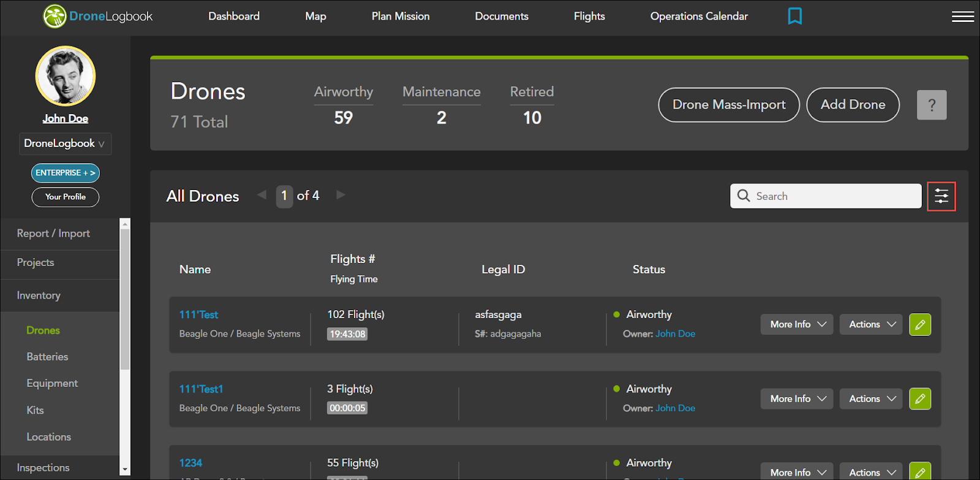The height and width of the screenshot is (480, 980).
Task: Open Actions dropdown for 111'Test1
Action: tap(871, 398)
